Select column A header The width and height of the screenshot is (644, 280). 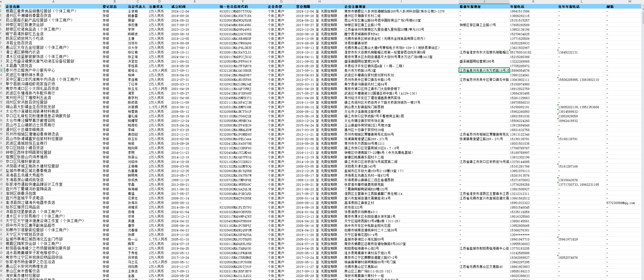53,2
